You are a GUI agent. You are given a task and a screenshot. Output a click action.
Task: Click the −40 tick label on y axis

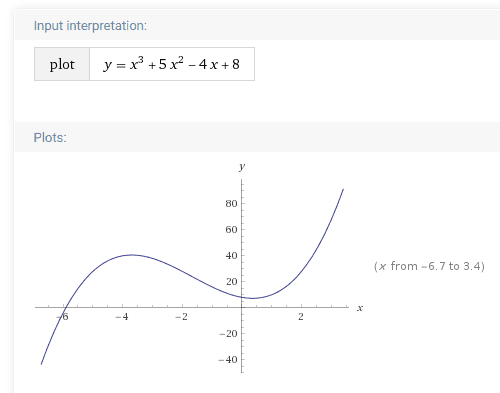(x=228, y=359)
